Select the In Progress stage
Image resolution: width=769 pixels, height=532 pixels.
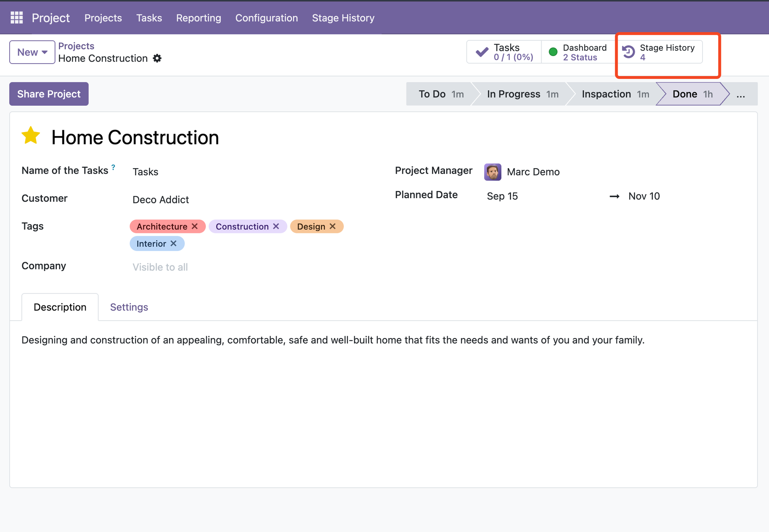pyautogui.click(x=514, y=94)
